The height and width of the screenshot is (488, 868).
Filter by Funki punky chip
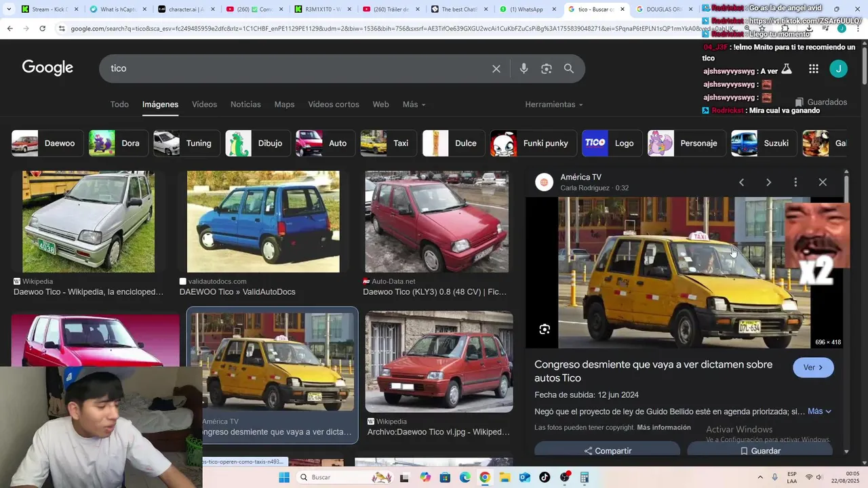[534, 143]
